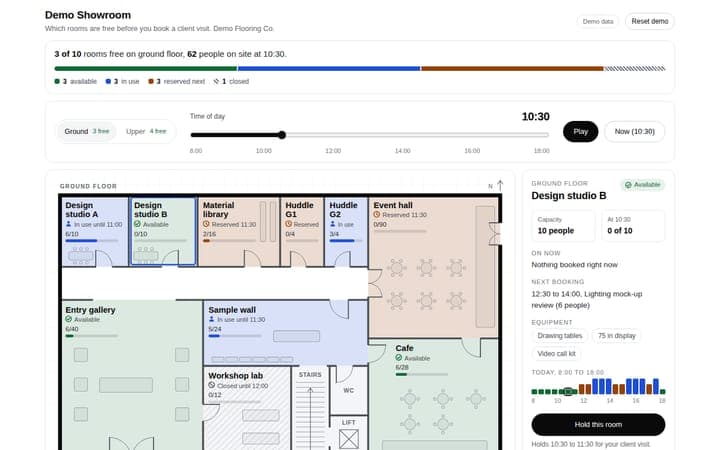The width and height of the screenshot is (720, 450).
Task: Click the 10:30 time readout
Action: pos(535,117)
